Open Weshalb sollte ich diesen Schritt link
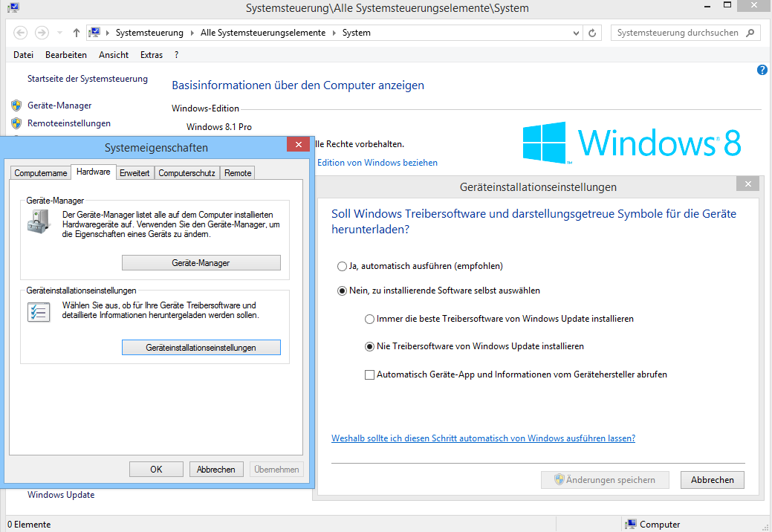The image size is (772, 532). coord(483,438)
